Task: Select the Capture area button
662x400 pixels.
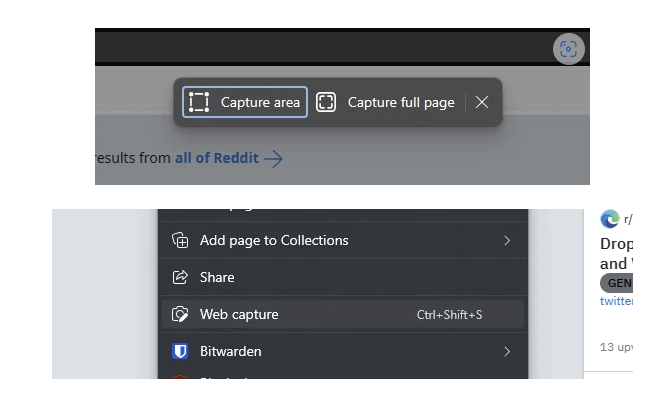Action: click(245, 102)
